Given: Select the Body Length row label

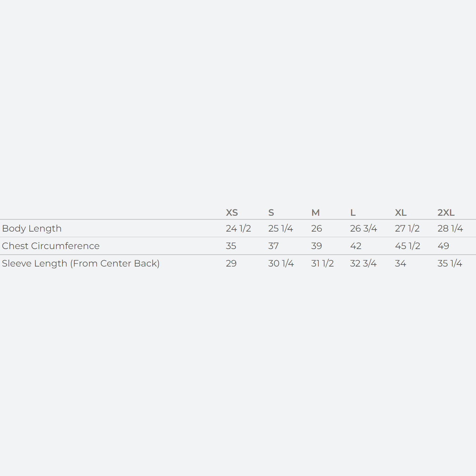Looking at the screenshot, I should pyautogui.click(x=32, y=228).
